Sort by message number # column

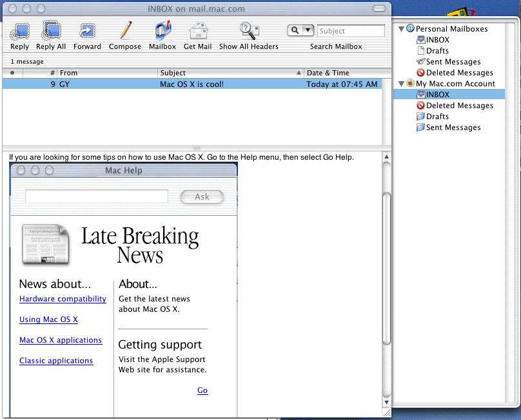pos(40,73)
